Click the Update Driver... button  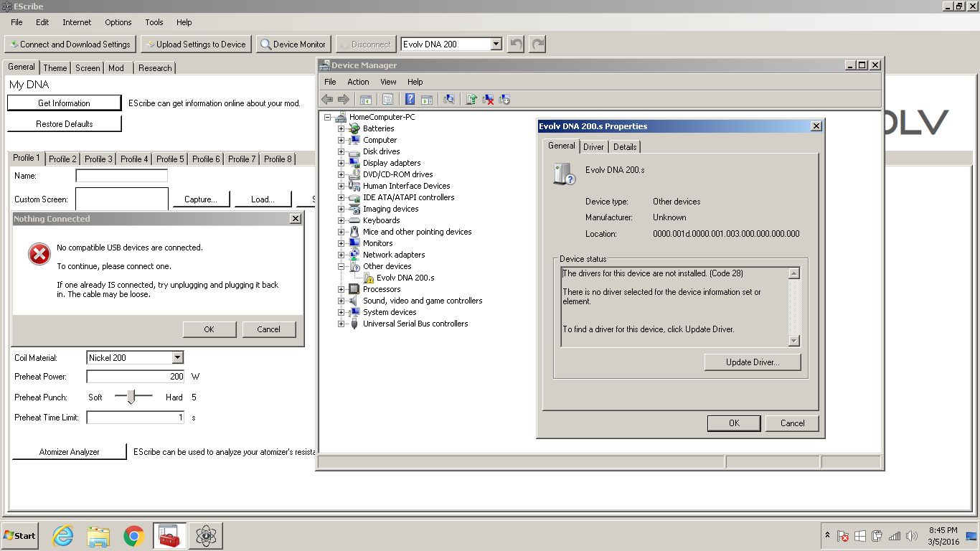pyautogui.click(x=753, y=362)
